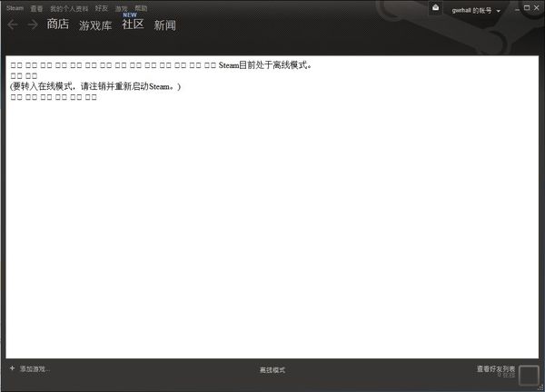Open the 游戏 menu
The height and width of the screenshot is (392, 545).
[122, 9]
